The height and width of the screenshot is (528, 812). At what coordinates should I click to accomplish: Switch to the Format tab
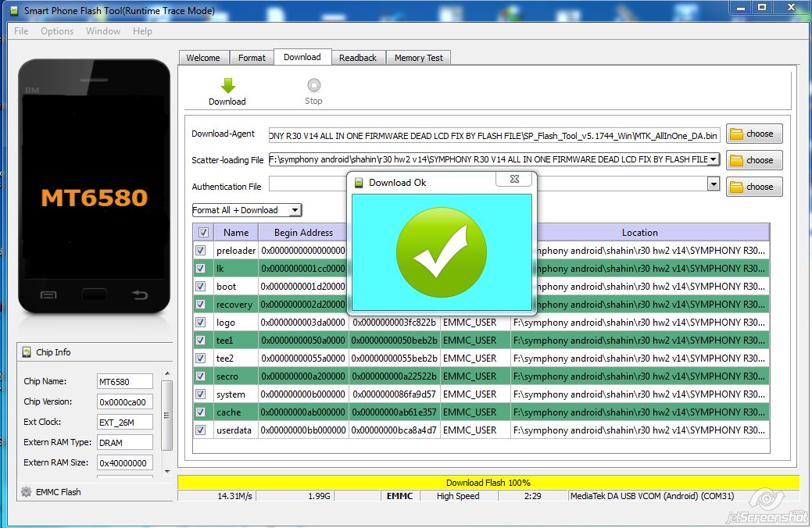252,58
